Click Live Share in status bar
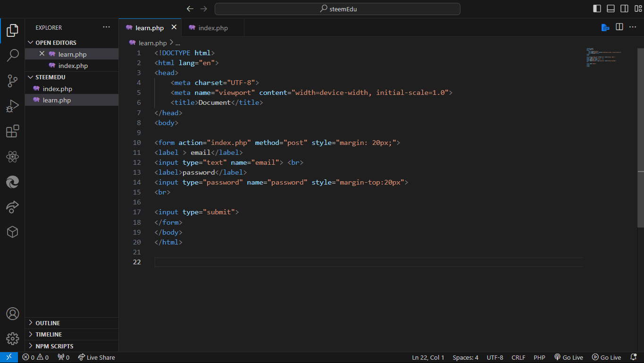This screenshot has height=363, width=644. [x=96, y=357]
